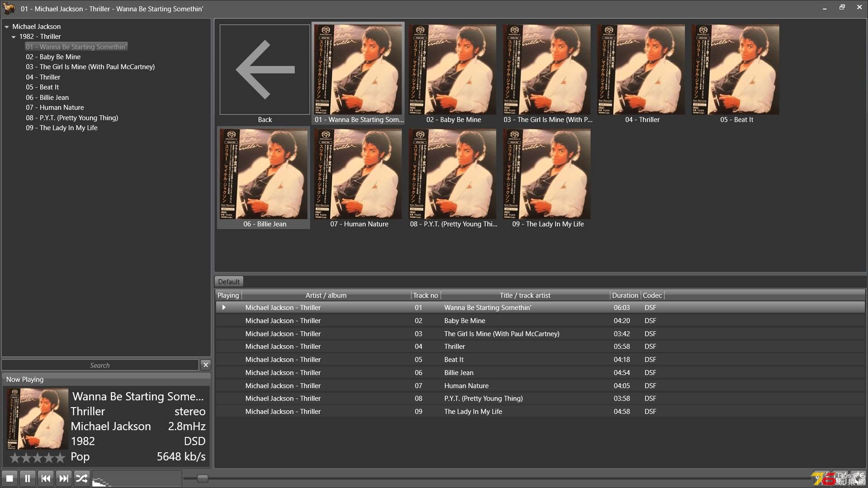
Task: Select playlist row The Lady In My Life
Action: pyautogui.click(x=540, y=412)
